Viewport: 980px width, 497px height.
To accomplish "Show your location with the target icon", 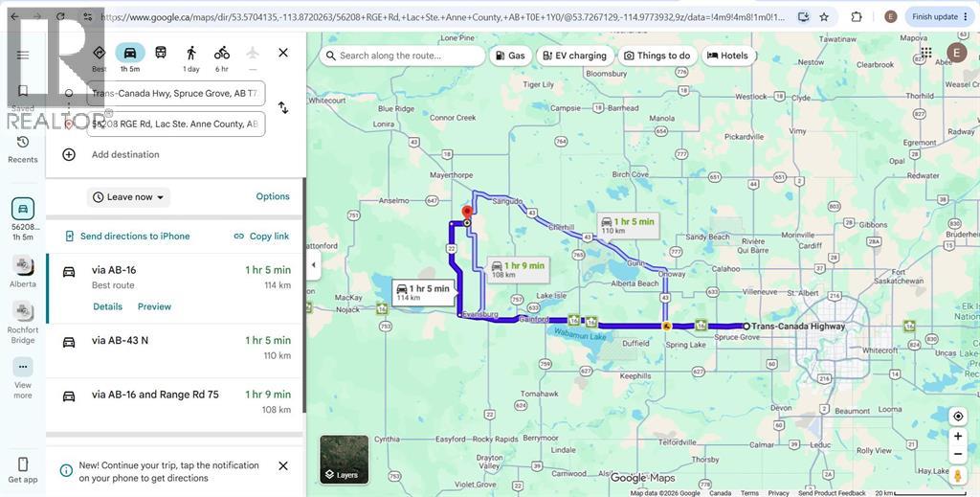I will [x=957, y=417].
